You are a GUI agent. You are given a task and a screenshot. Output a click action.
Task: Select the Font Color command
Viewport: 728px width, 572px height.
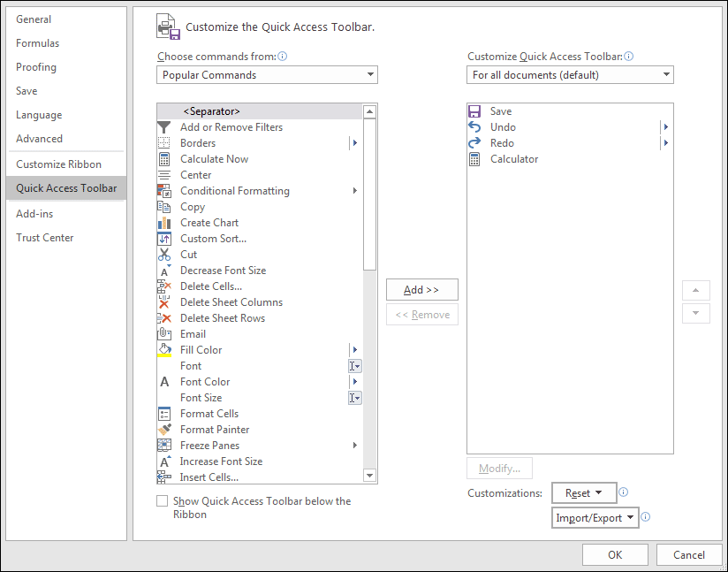coord(203,381)
